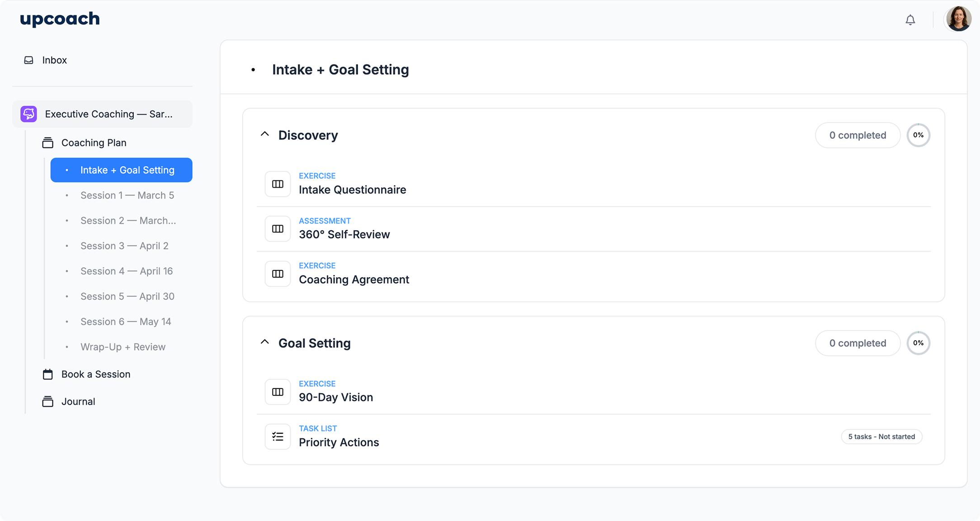Click the notification bell icon
This screenshot has width=980, height=521.
pyautogui.click(x=910, y=20)
